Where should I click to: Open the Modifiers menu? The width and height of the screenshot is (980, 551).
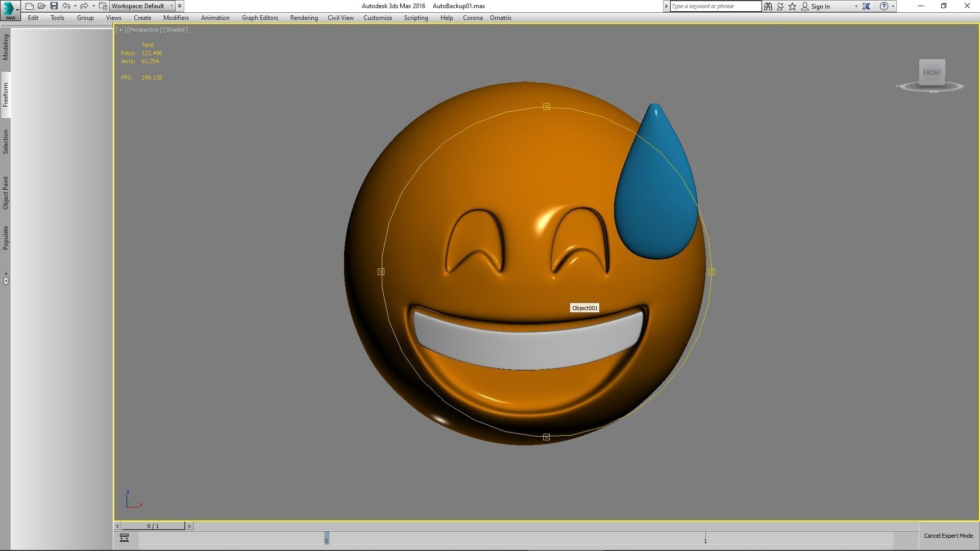176,18
